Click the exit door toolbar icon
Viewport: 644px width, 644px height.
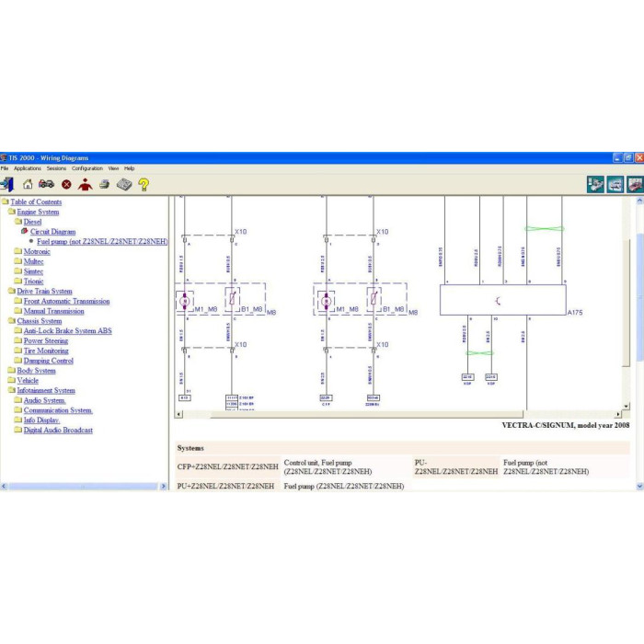click(x=7, y=184)
